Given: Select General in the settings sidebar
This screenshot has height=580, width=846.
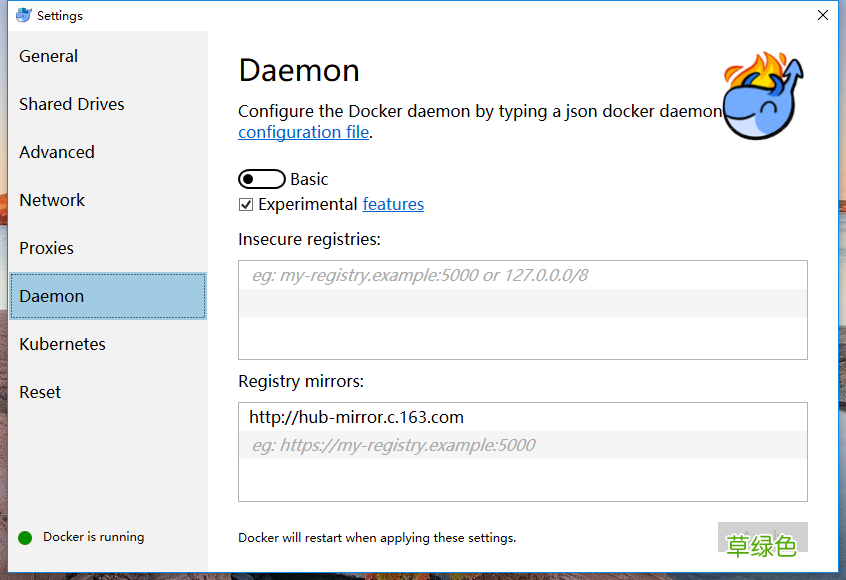Looking at the screenshot, I should [48, 56].
